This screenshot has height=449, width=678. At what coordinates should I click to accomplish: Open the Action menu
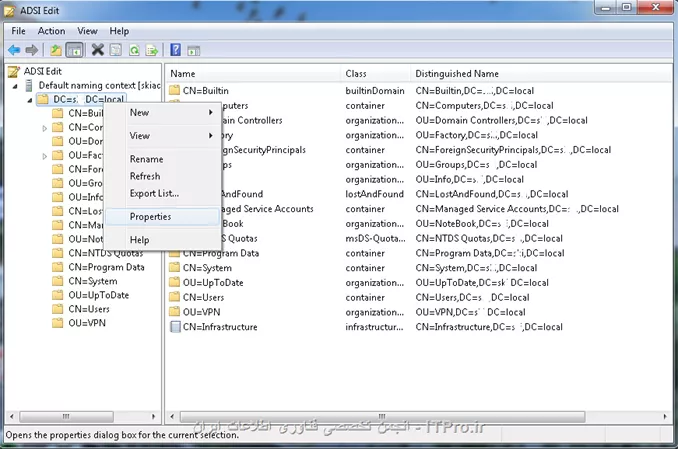tap(51, 31)
